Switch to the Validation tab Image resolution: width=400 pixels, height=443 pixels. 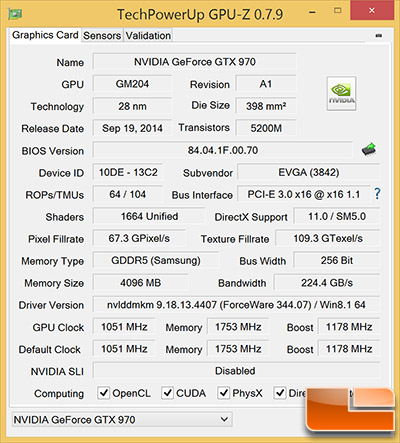click(148, 35)
